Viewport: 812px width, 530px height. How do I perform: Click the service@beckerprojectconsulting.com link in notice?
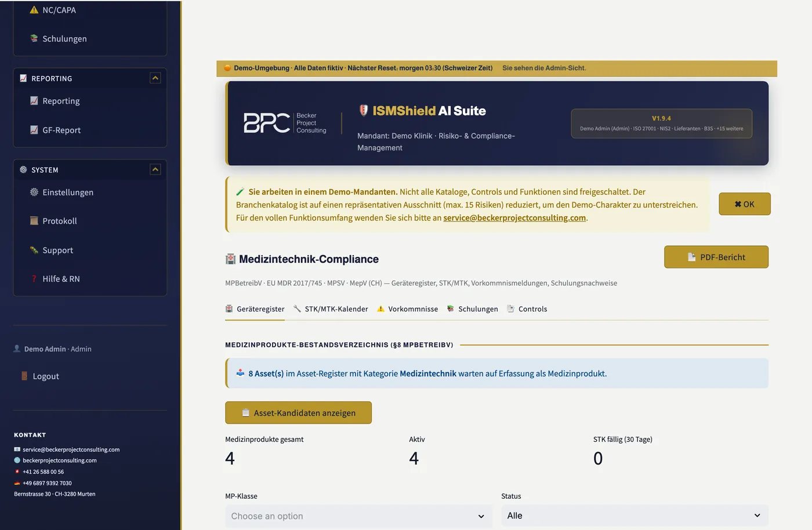514,218
